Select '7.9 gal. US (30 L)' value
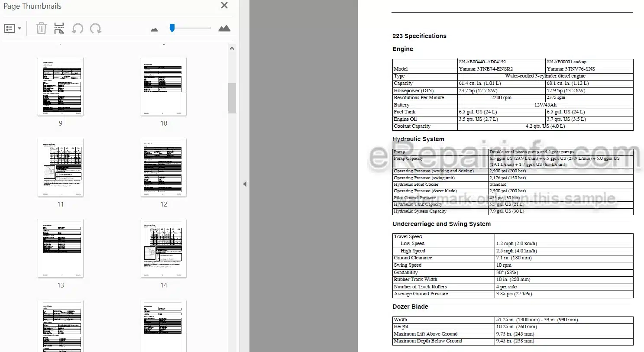644x352 pixels. coord(507,211)
